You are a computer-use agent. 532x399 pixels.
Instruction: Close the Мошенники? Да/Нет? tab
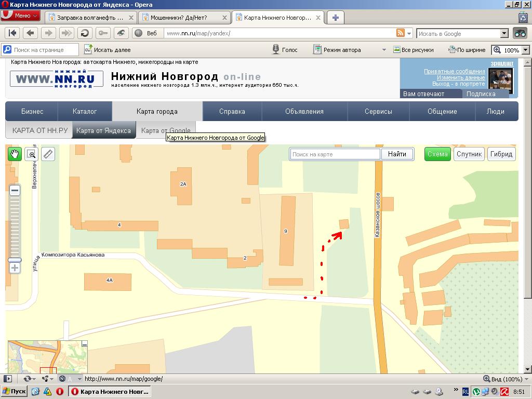pyautogui.click(x=224, y=18)
